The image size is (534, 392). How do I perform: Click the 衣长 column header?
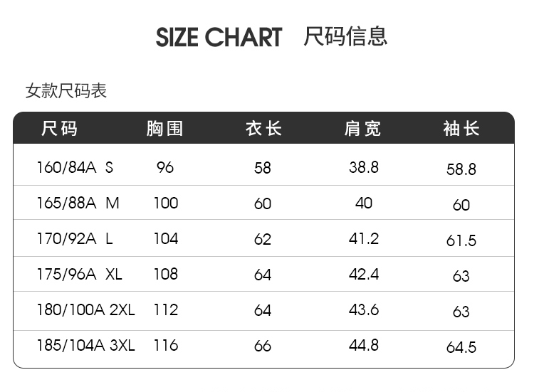(x=263, y=129)
